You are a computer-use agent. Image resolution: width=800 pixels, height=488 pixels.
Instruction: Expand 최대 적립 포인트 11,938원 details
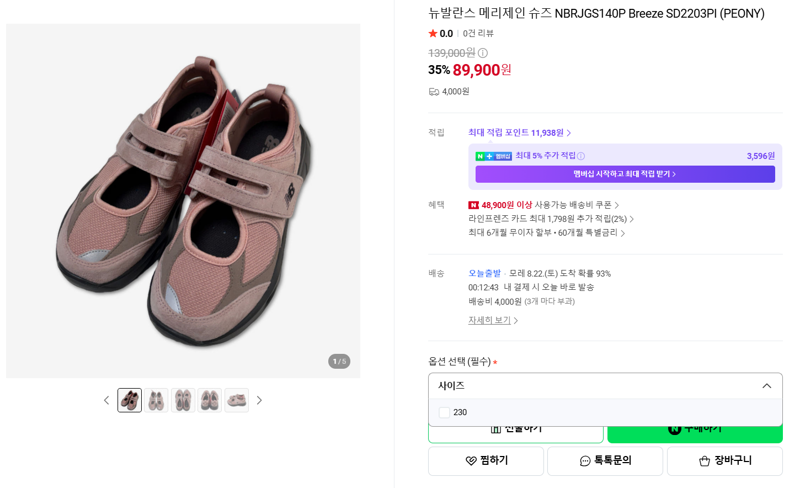(519, 133)
